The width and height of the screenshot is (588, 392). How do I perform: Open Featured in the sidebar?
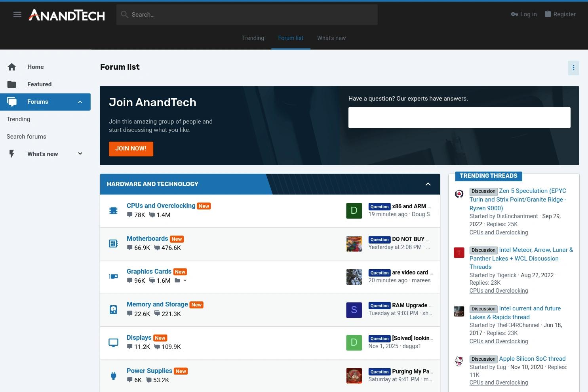40,84
